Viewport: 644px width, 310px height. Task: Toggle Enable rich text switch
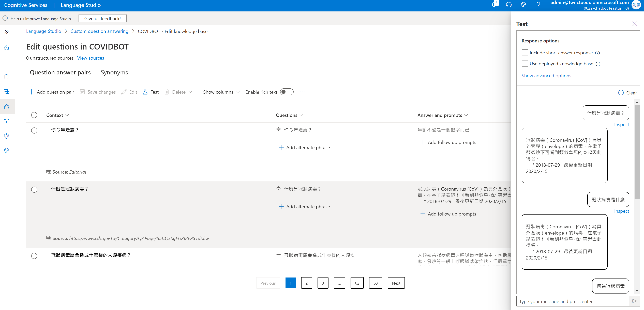(x=287, y=92)
